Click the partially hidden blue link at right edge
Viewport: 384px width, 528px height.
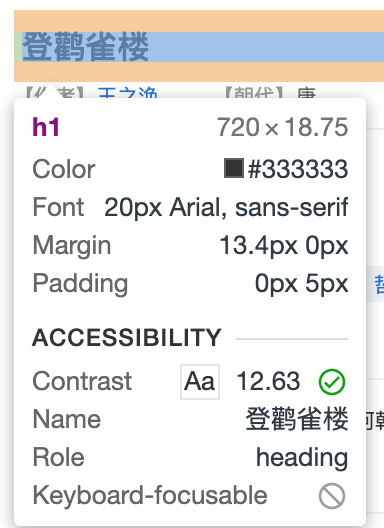click(379, 285)
